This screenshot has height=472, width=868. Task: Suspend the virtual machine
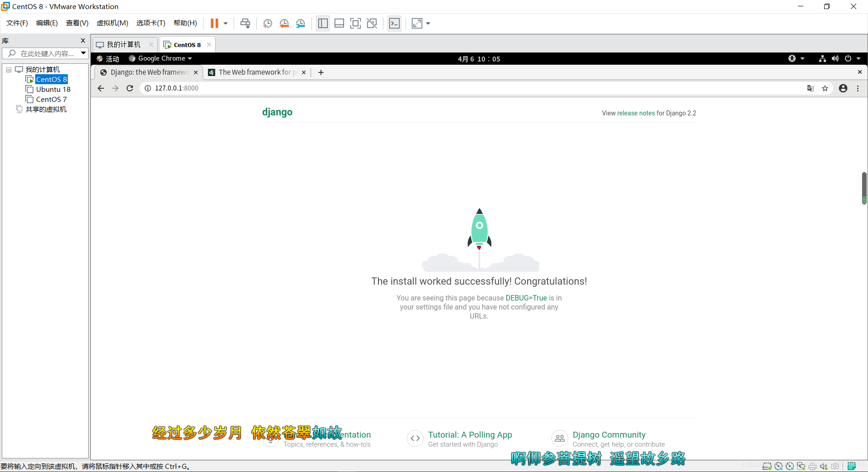pyautogui.click(x=215, y=23)
